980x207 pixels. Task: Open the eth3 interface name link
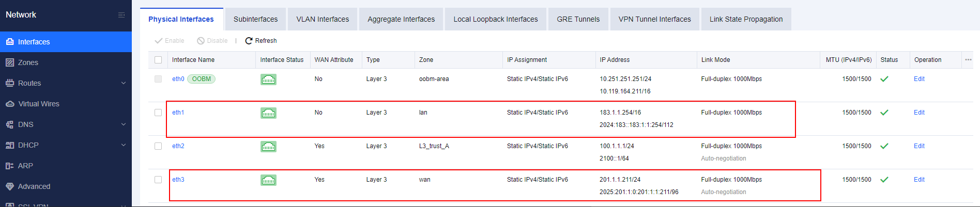pos(178,180)
